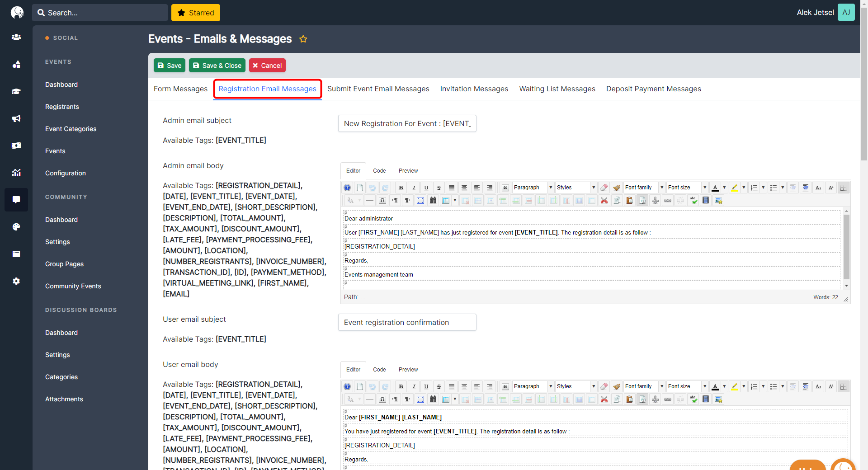Screen dimensions: 868x470
Task: Expand bullet list options arrow in Admin editor
Action: pyautogui.click(x=783, y=188)
